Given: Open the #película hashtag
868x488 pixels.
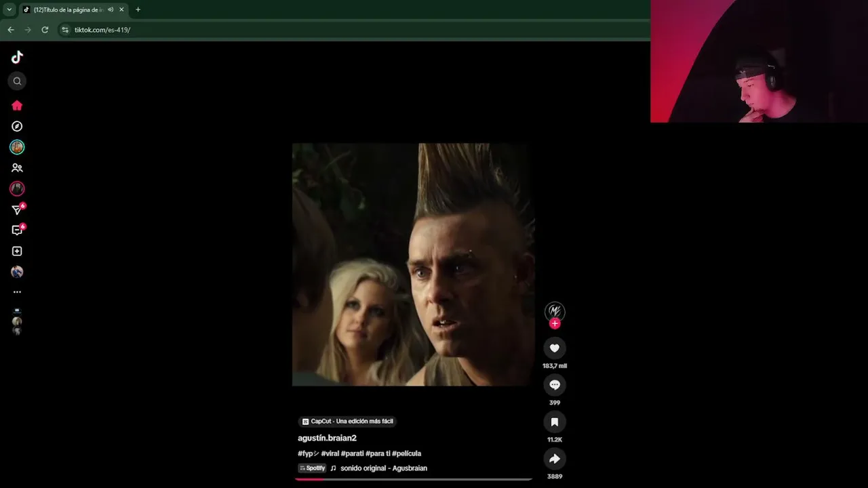Looking at the screenshot, I should (x=407, y=453).
